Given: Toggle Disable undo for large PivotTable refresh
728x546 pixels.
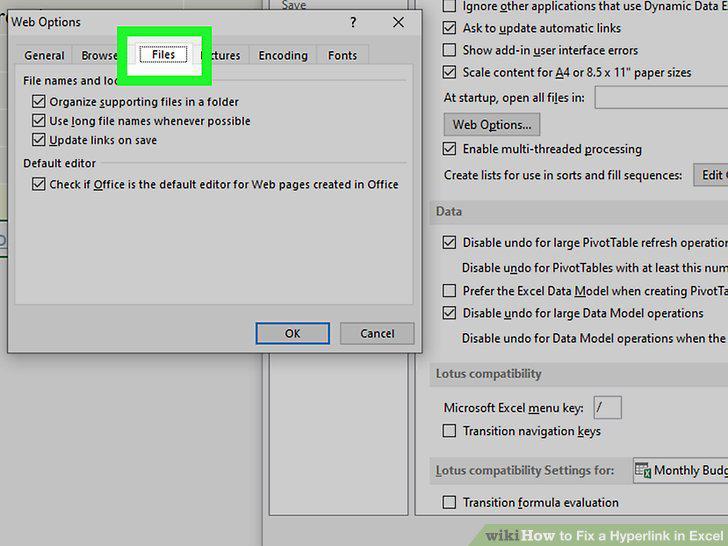Looking at the screenshot, I should tap(449, 242).
